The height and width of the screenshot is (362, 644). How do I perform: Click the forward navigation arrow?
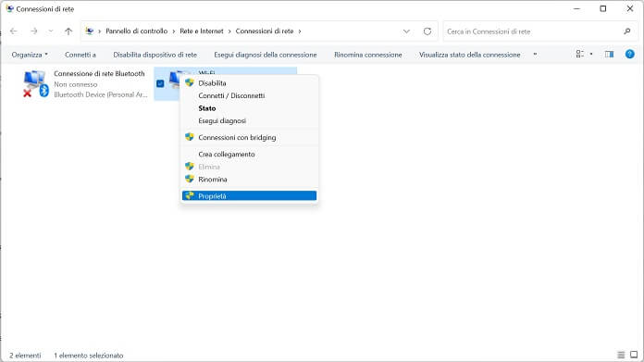point(33,31)
